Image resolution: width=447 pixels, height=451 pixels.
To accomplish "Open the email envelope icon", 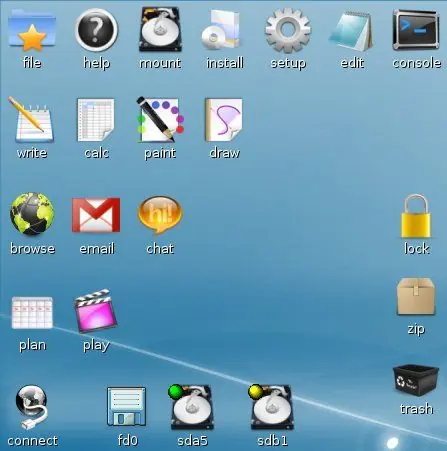I will tap(96, 215).
